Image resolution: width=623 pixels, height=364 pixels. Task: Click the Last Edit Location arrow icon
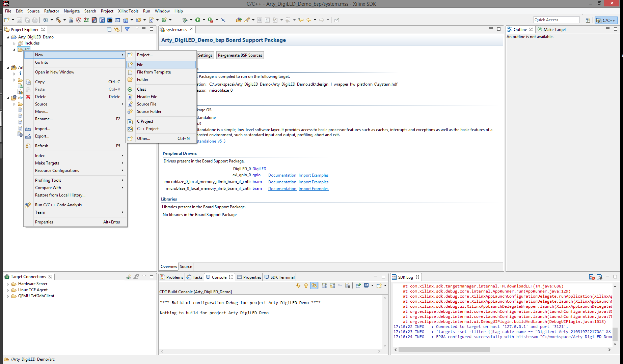point(300,20)
